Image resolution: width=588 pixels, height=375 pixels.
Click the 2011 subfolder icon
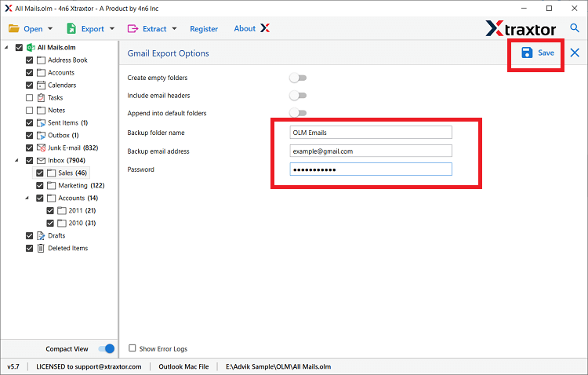[62, 210]
